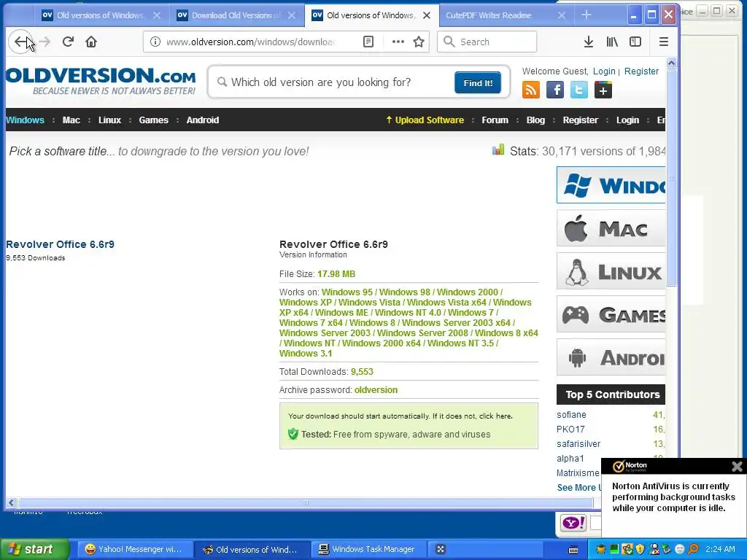Select Android in site navigation
This screenshot has height=560, width=747.
[203, 120]
